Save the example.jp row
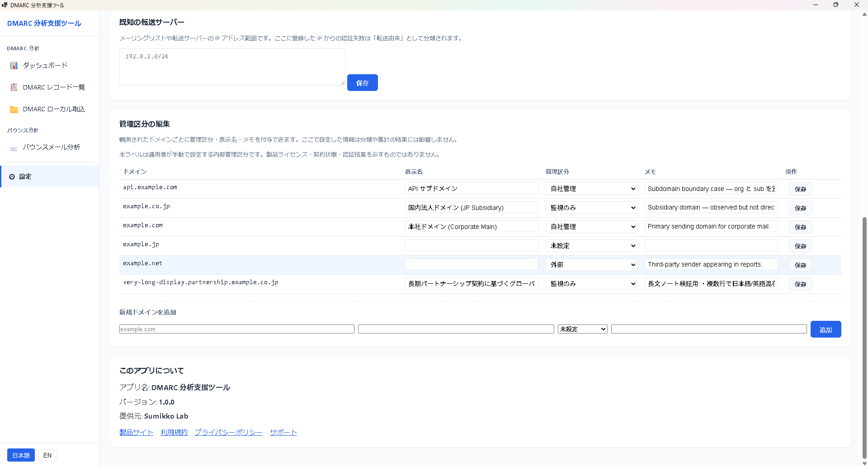Viewport: 868px width, 467px height. (800, 246)
